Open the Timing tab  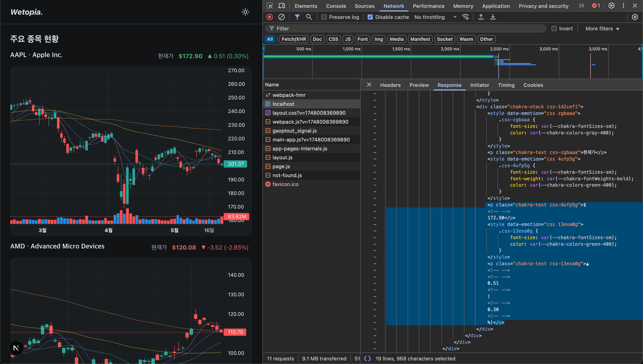(506, 85)
